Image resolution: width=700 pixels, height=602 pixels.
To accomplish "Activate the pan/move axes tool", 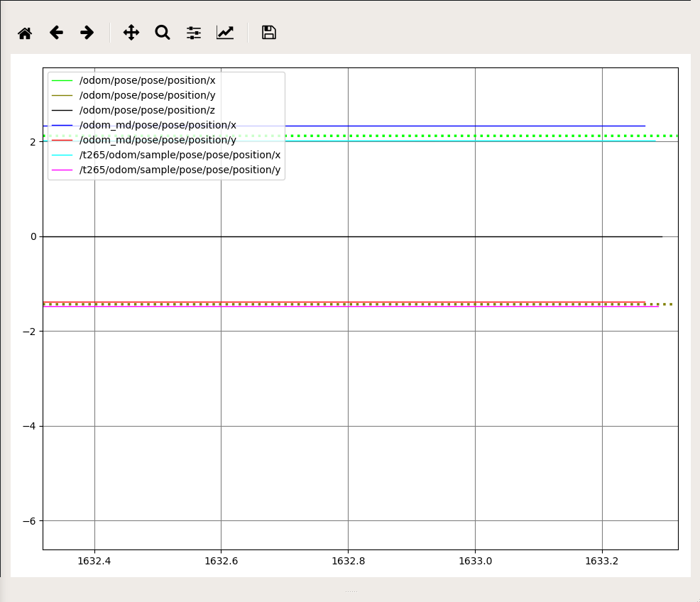I will click(131, 33).
